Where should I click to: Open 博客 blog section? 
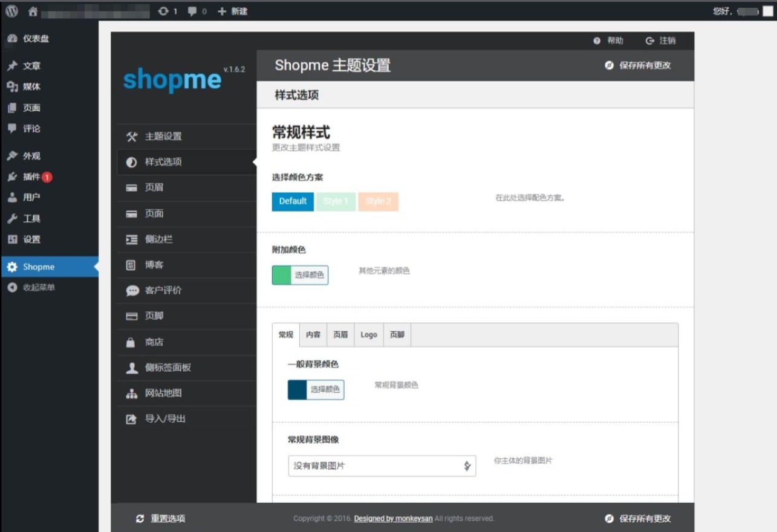[186, 265]
